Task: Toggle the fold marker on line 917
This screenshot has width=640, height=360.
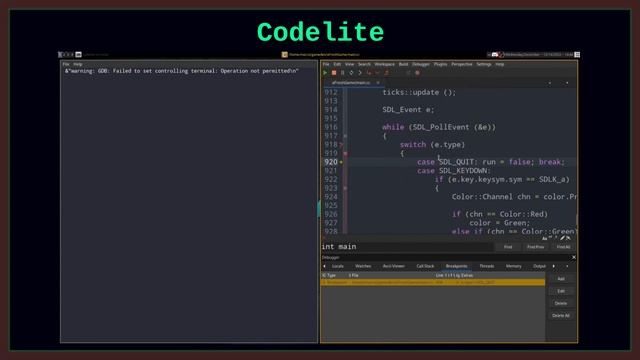Action: pyautogui.click(x=345, y=136)
